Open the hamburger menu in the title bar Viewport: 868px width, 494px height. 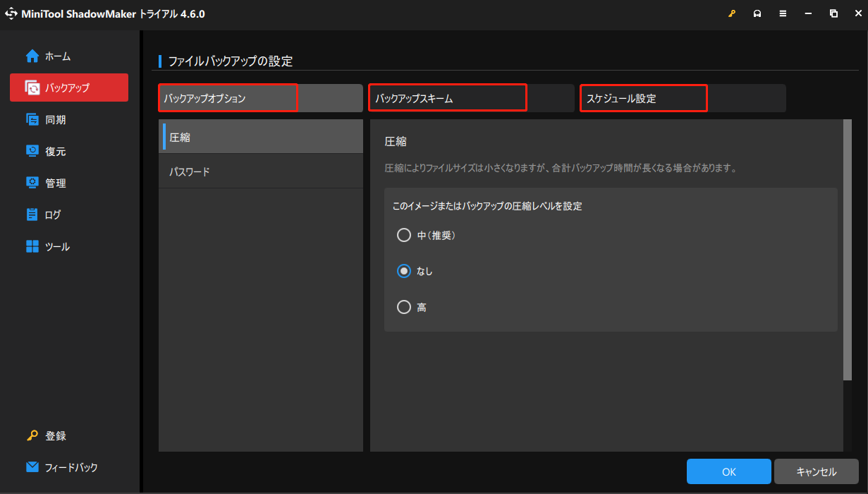pos(783,13)
